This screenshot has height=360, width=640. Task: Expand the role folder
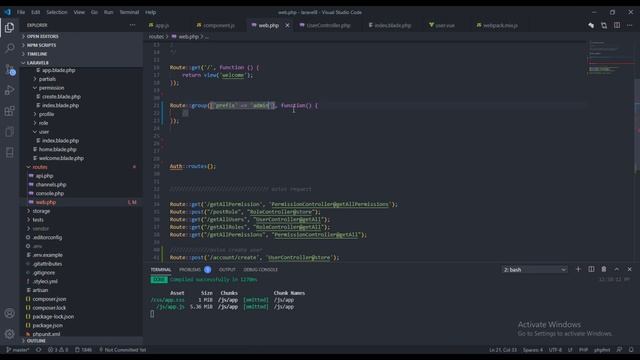pyautogui.click(x=43, y=123)
